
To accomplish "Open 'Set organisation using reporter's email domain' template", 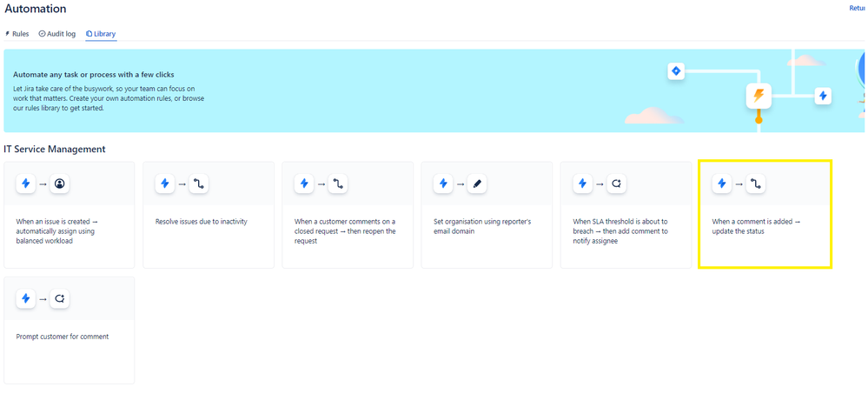I will tap(487, 215).
